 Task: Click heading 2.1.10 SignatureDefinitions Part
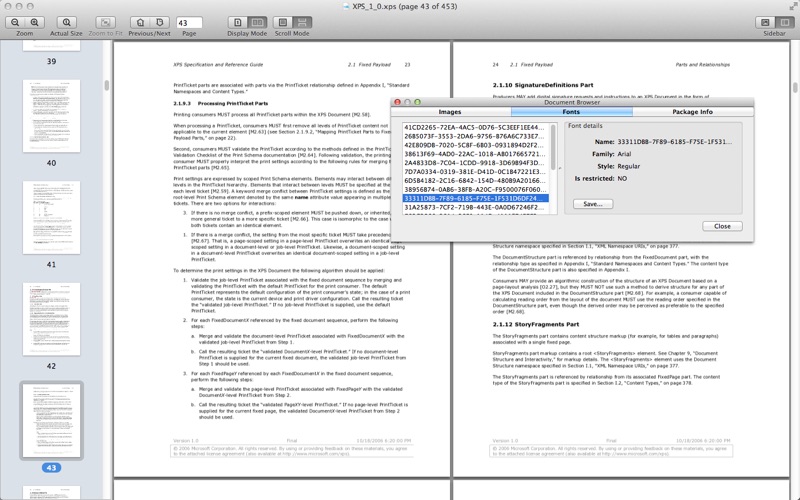pos(543,85)
